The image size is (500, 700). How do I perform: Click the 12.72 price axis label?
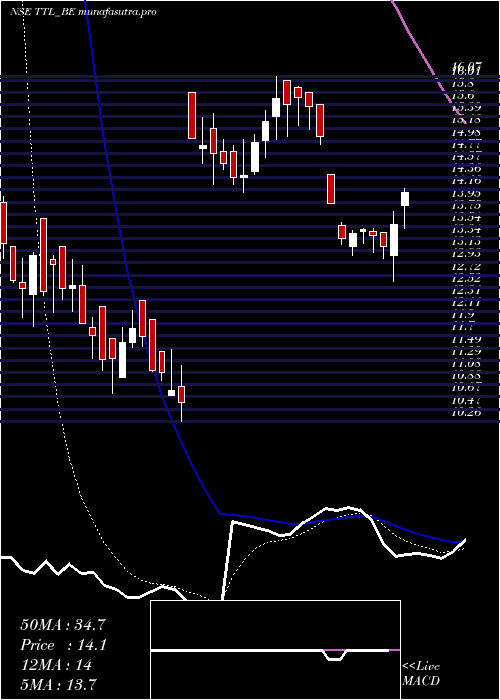point(466,267)
